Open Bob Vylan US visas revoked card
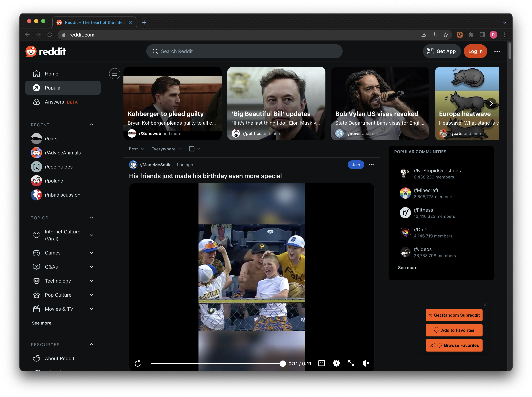This screenshot has height=397, width=532. [380, 104]
